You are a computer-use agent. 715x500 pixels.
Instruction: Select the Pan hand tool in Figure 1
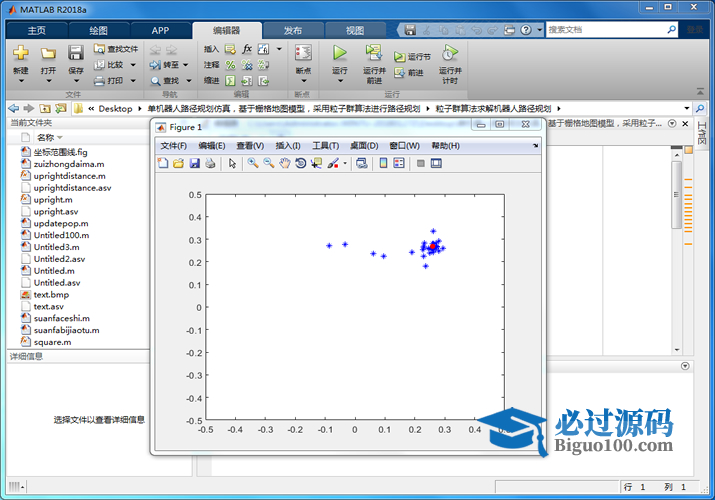click(285, 163)
